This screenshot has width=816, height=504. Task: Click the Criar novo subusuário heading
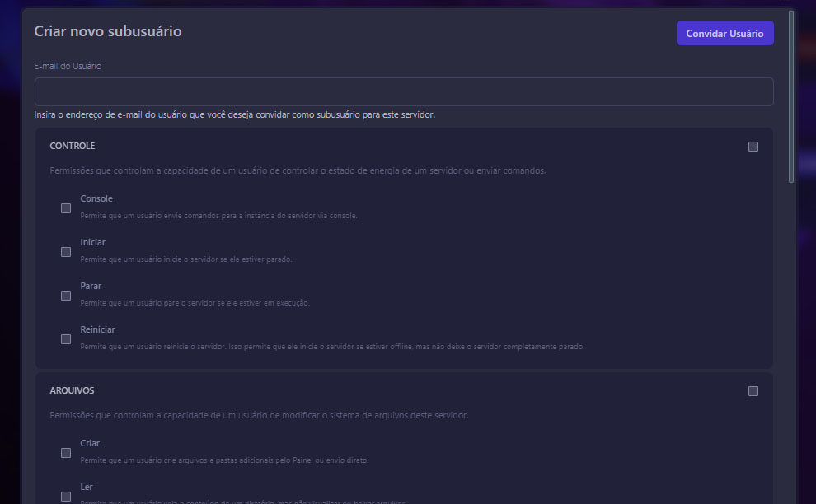[107, 31]
